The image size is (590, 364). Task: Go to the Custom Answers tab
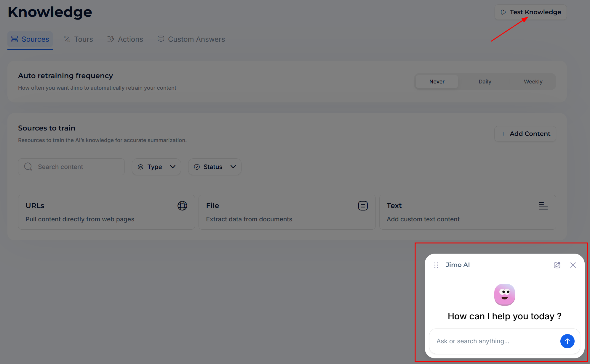pos(191,39)
